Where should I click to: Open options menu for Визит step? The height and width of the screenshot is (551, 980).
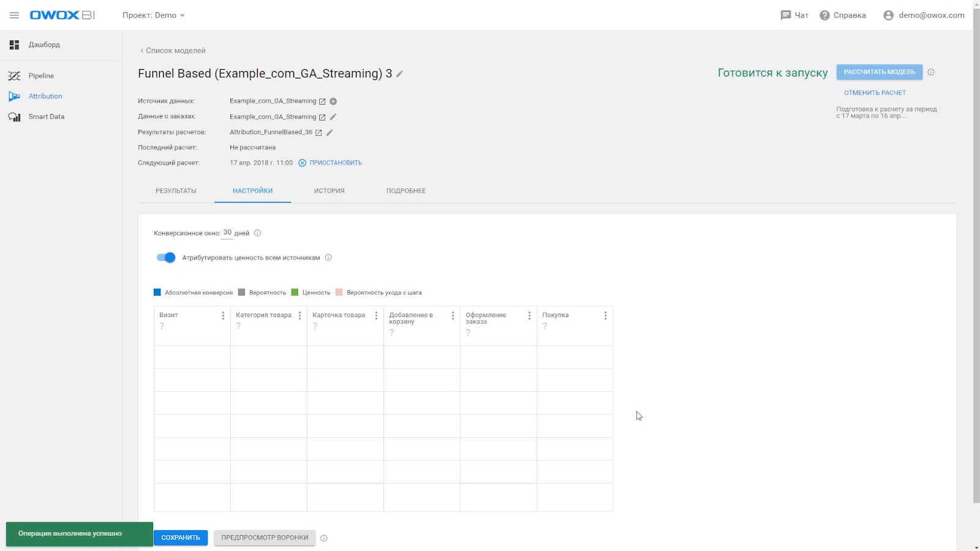pos(223,316)
